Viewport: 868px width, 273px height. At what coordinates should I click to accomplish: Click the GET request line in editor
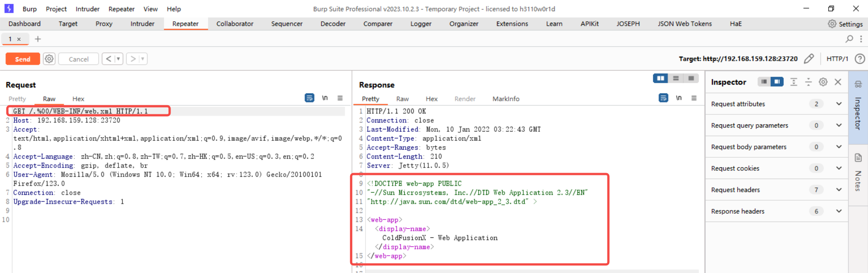81,111
